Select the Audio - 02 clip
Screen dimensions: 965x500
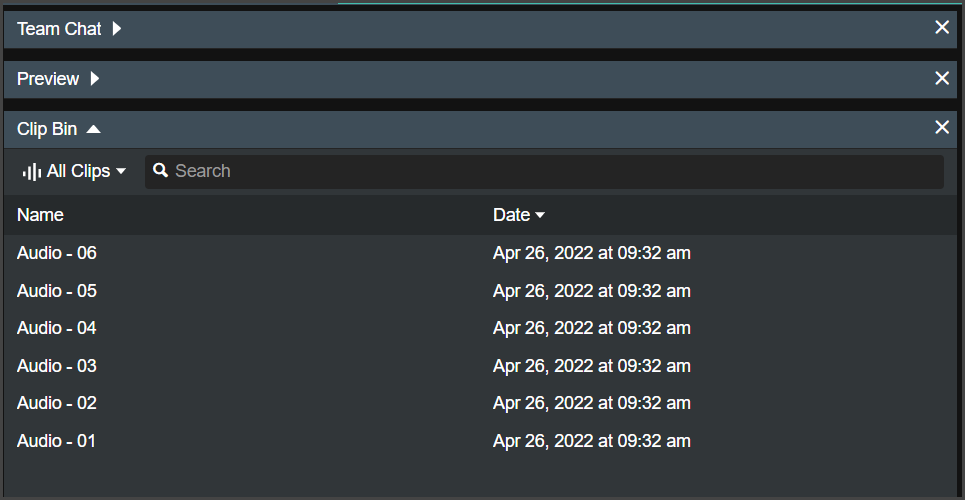(482, 403)
